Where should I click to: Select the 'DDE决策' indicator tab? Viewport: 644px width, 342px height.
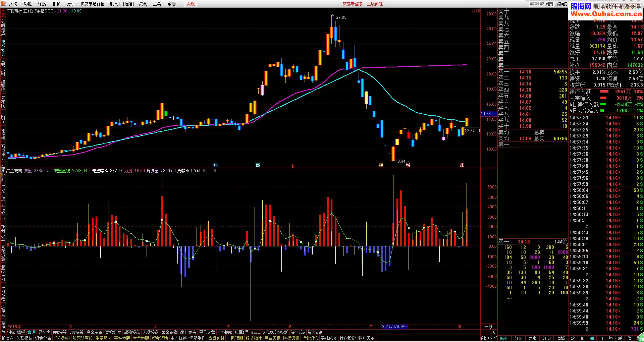[60, 332]
